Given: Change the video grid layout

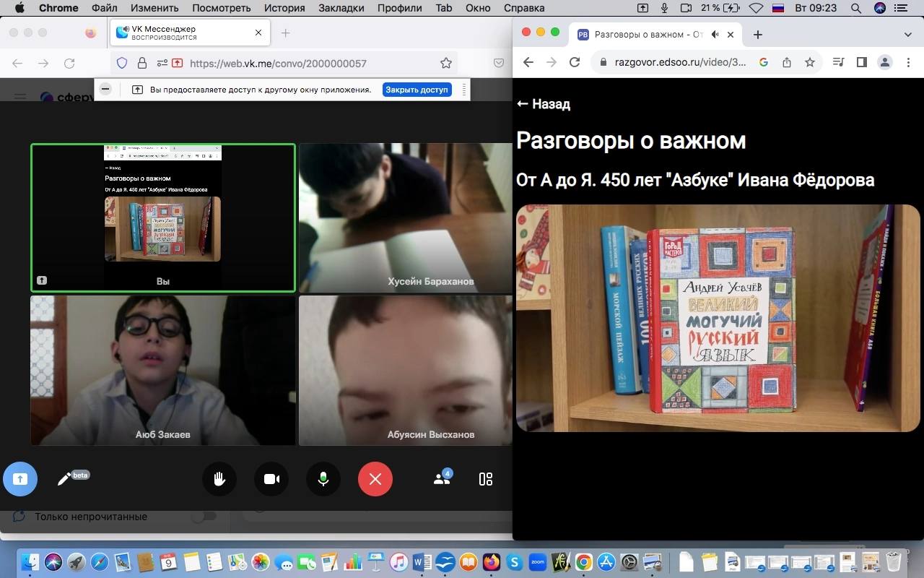Looking at the screenshot, I should [x=486, y=479].
